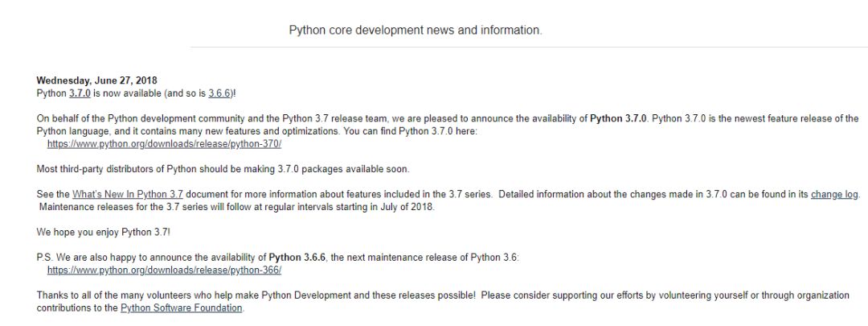Image resolution: width=868 pixels, height=326 pixels.
Task: Click 'Thanks to all of the many volunteers' sentence
Action: [256, 295]
